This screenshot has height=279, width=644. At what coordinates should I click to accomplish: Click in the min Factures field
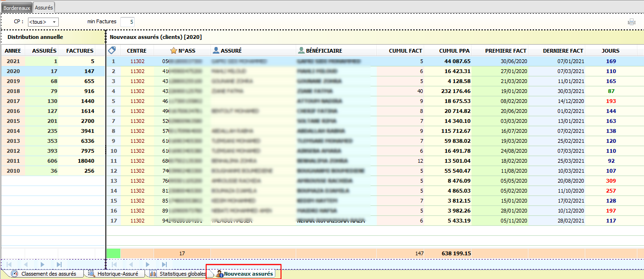click(x=127, y=22)
